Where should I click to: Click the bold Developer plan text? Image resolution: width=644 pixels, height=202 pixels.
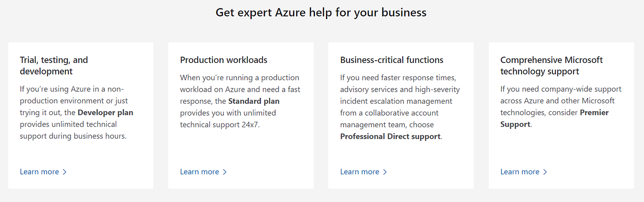click(105, 113)
